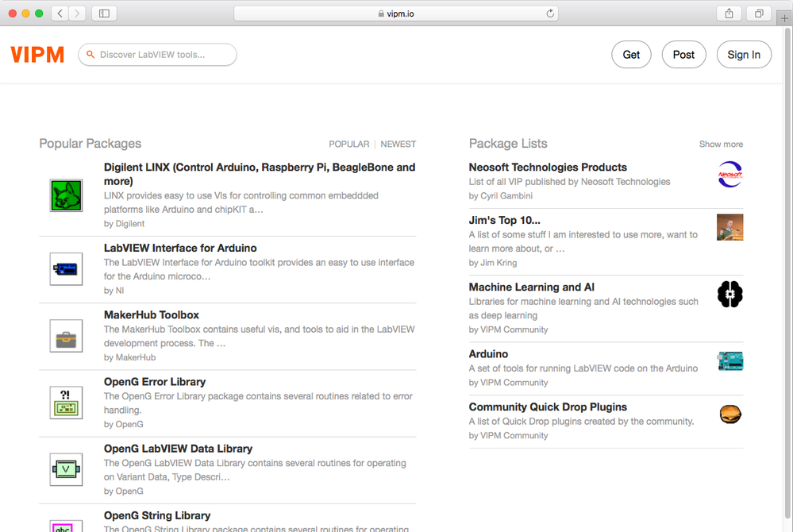Click author text 'by MakerHub'
The width and height of the screenshot is (793, 532).
(x=129, y=357)
